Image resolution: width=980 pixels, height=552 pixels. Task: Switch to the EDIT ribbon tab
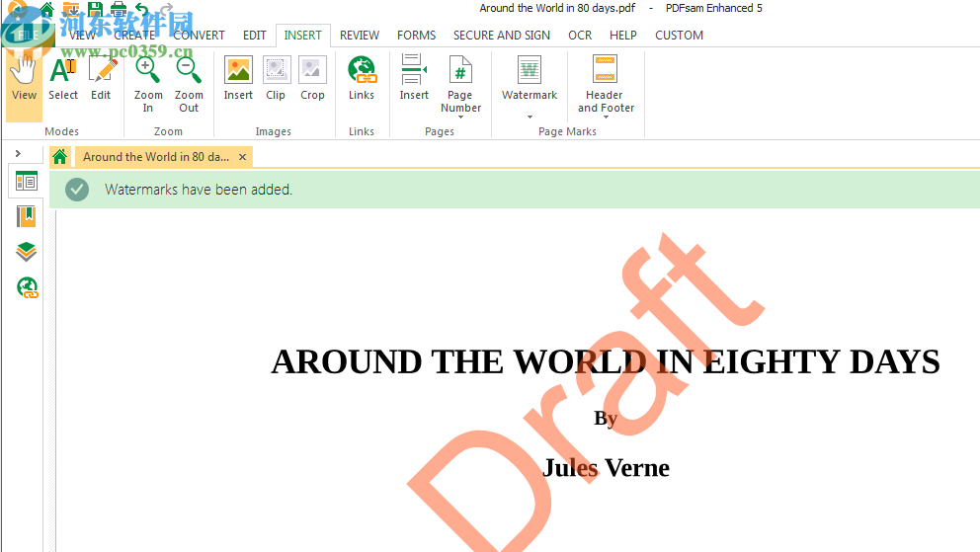pyautogui.click(x=254, y=36)
